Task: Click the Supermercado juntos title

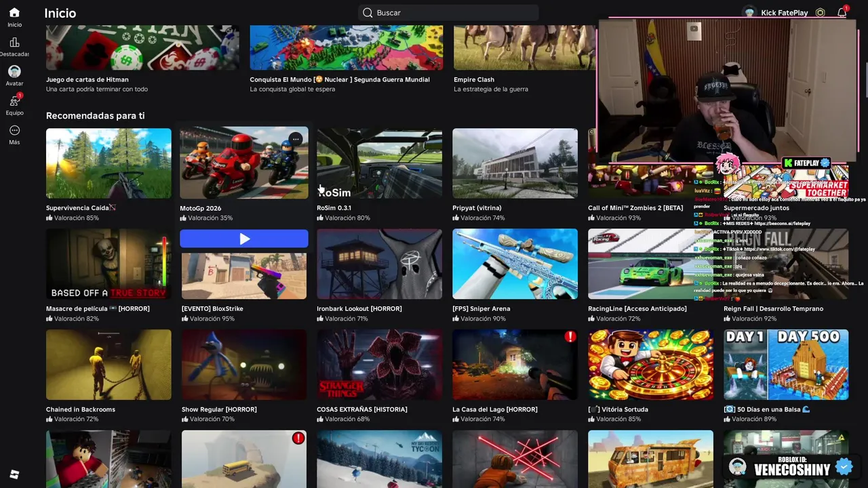Action: [756, 208]
